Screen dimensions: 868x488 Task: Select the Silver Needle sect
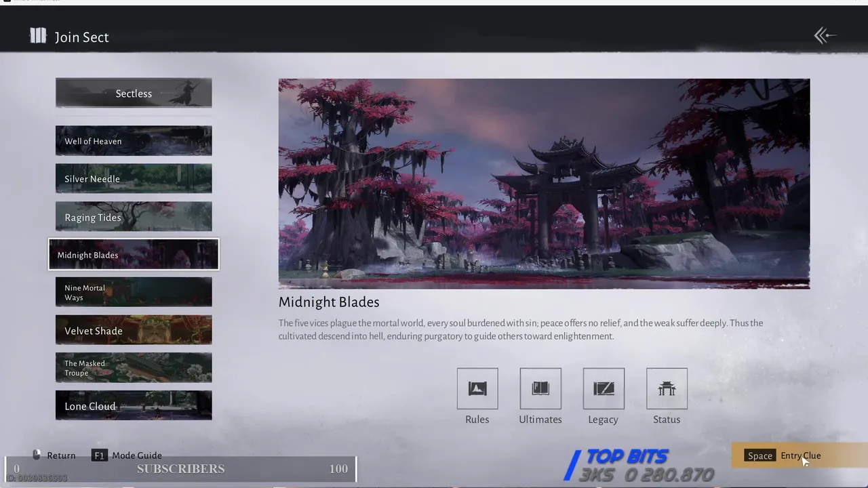(x=134, y=179)
